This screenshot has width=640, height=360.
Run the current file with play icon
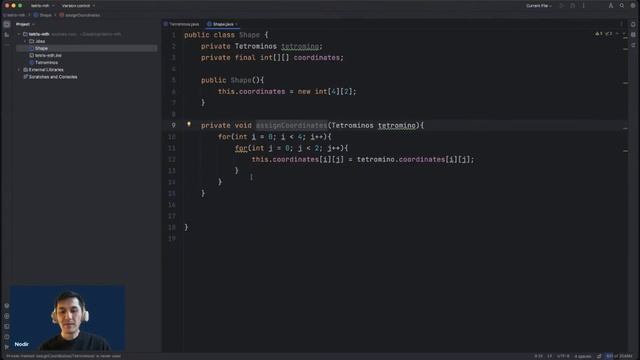tap(562, 6)
